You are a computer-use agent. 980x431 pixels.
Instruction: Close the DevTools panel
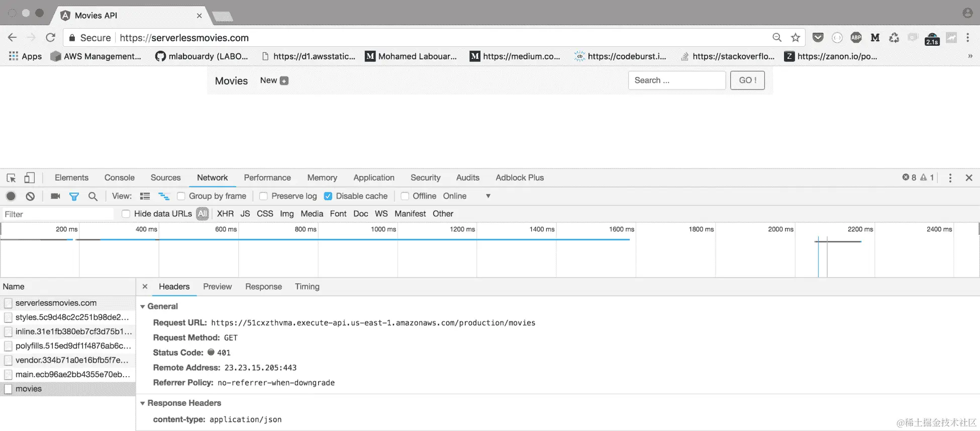pos(969,178)
